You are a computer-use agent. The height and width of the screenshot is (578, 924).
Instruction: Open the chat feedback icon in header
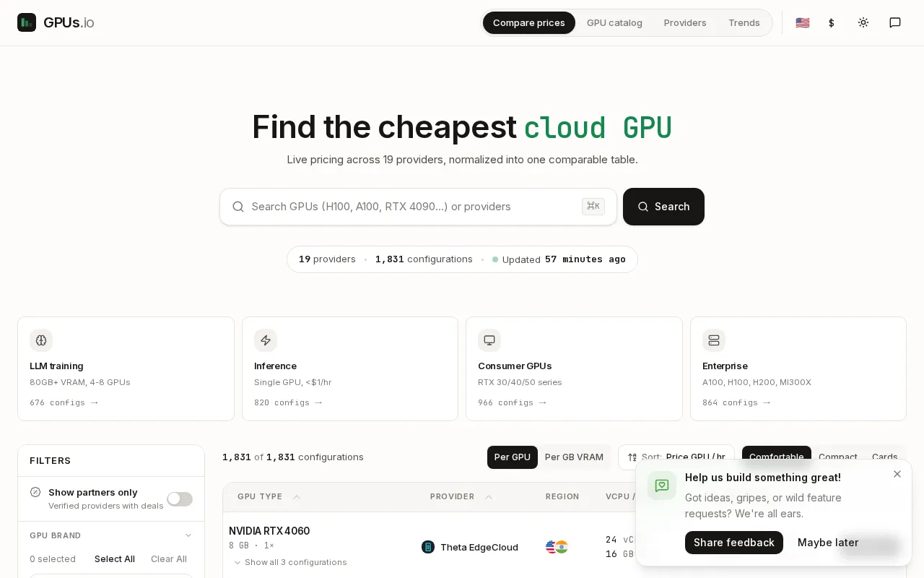(x=895, y=22)
